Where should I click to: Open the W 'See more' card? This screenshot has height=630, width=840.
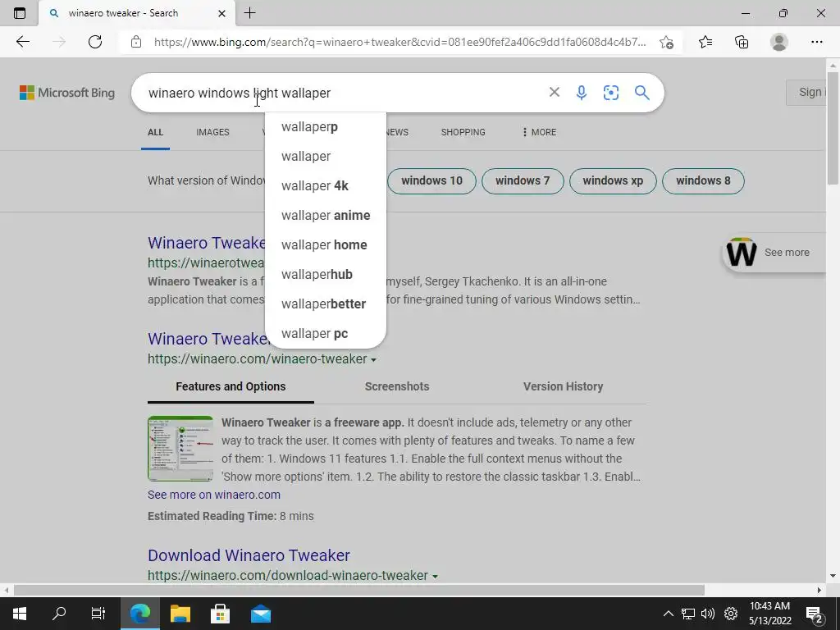click(x=774, y=253)
